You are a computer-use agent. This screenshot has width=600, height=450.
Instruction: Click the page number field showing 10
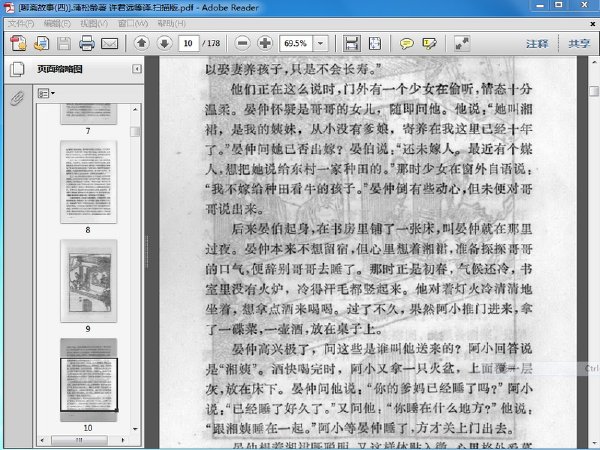(x=189, y=43)
